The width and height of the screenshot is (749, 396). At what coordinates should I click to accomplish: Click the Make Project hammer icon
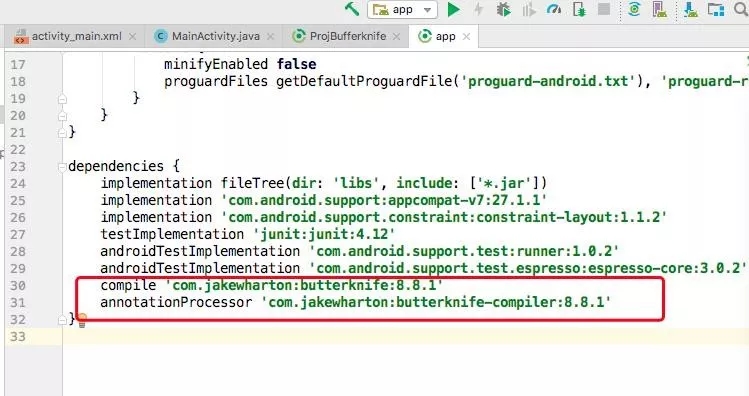coord(352,9)
